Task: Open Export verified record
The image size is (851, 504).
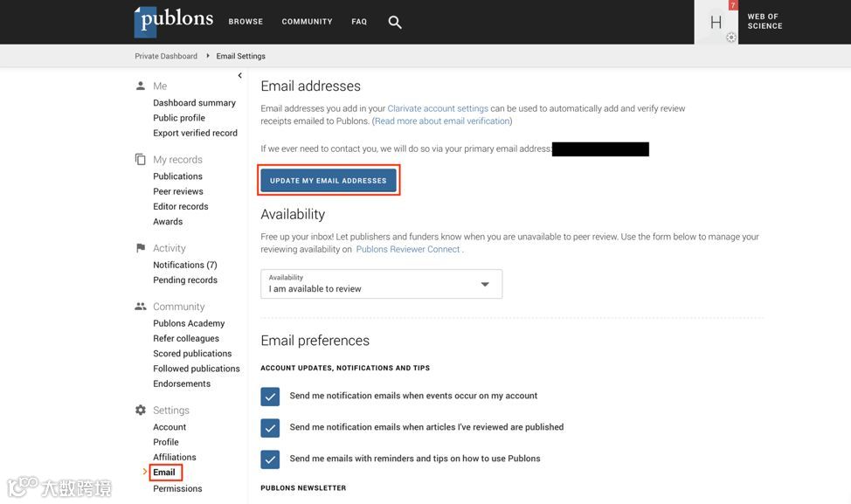Action: coord(196,133)
